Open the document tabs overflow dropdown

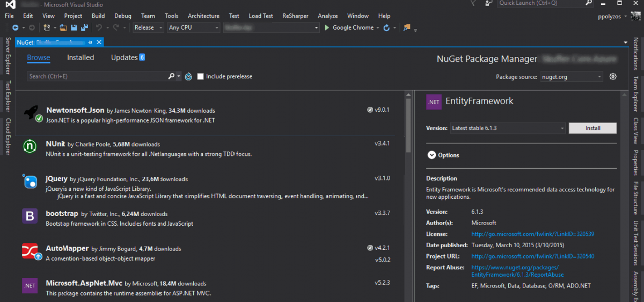pos(626,42)
